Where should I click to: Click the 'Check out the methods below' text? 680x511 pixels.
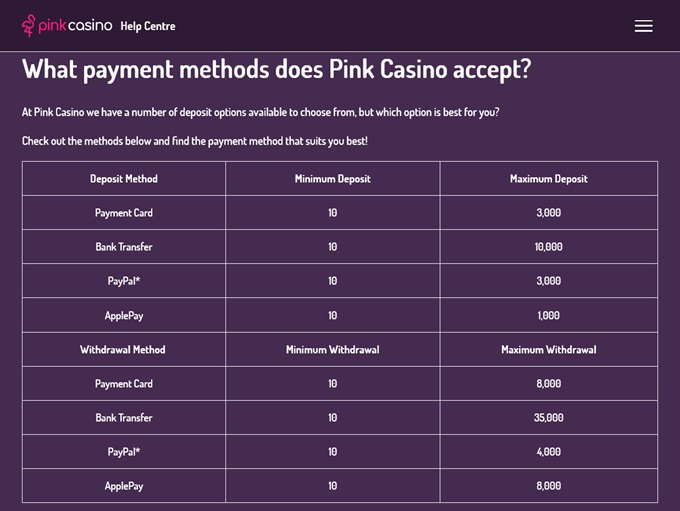(195, 141)
